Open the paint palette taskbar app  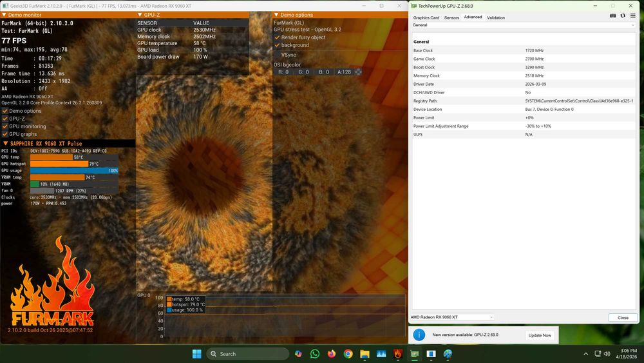point(448,353)
